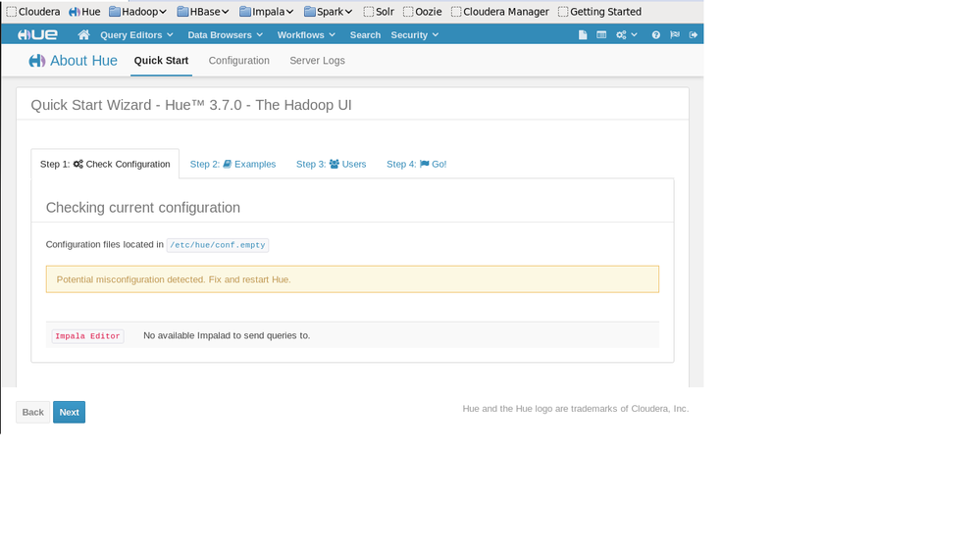Open the Getting Started bookmark
Viewport: 980px width, 551px height.
coord(599,11)
